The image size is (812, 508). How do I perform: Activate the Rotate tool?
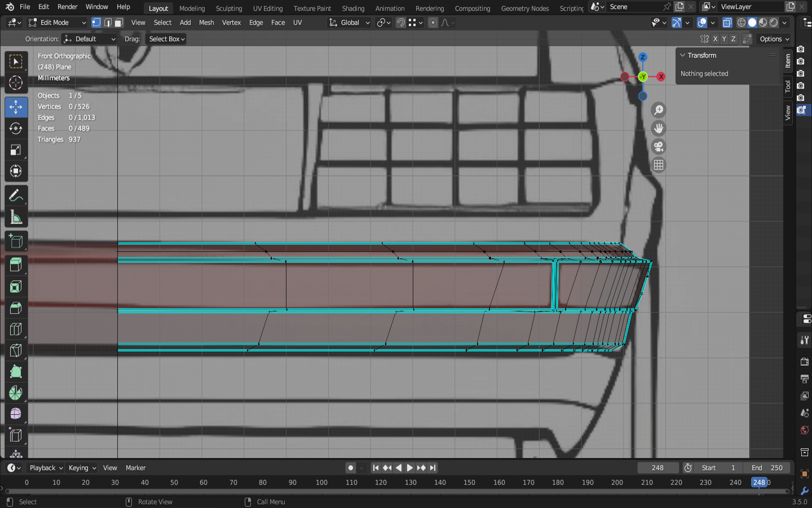click(x=16, y=128)
